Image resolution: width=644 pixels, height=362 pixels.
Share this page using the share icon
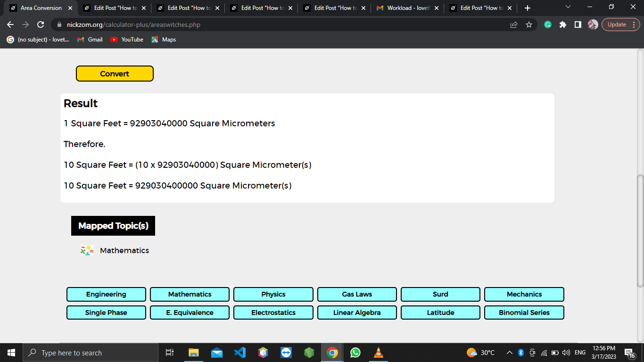click(x=514, y=25)
